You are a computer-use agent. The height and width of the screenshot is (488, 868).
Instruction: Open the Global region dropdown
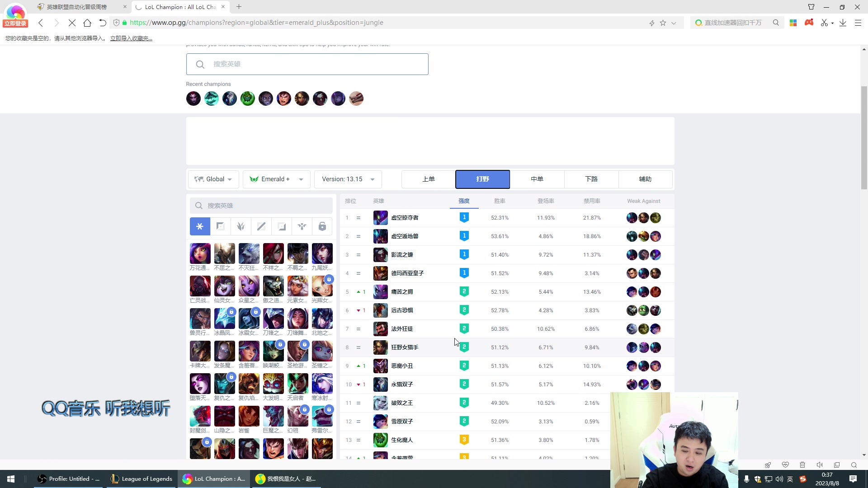click(213, 179)
